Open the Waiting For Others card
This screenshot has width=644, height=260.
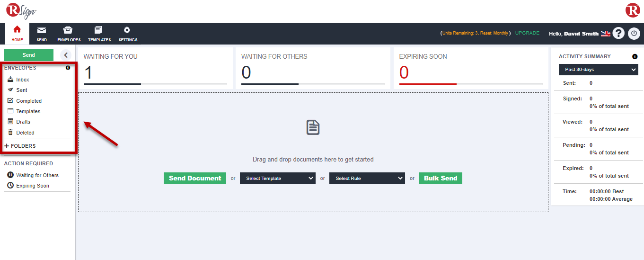click(313, 68)
